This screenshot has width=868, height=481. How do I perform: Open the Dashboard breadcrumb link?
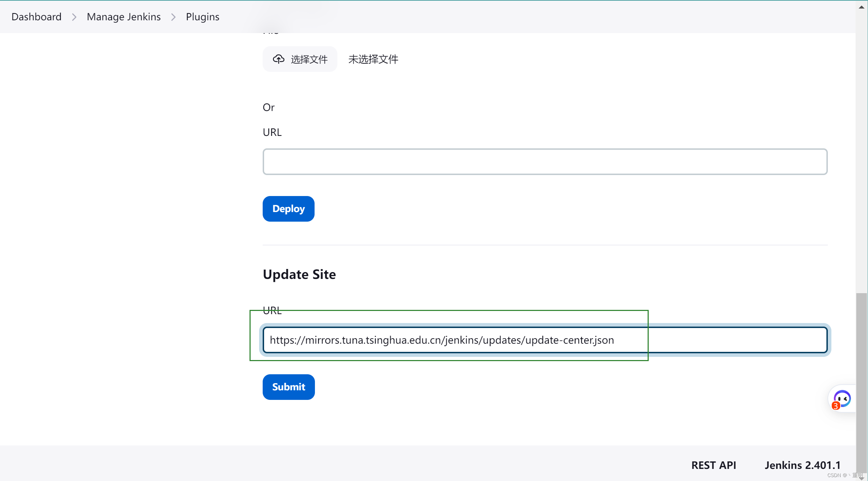coord(36,17)
